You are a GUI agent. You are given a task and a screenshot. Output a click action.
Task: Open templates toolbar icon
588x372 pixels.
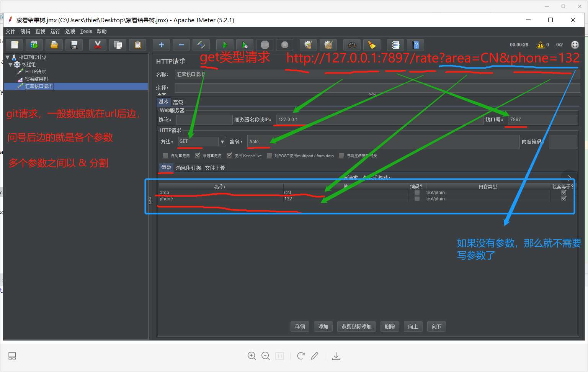coord(34,45)
